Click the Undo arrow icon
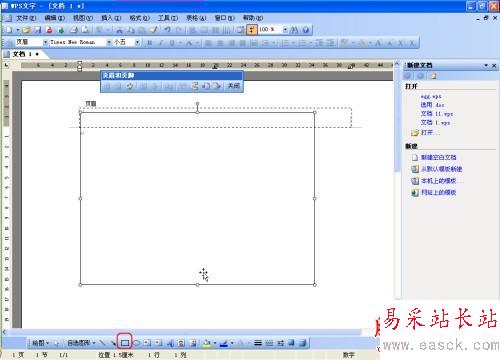This screenshot has width=500, height=360. [167, 30]
